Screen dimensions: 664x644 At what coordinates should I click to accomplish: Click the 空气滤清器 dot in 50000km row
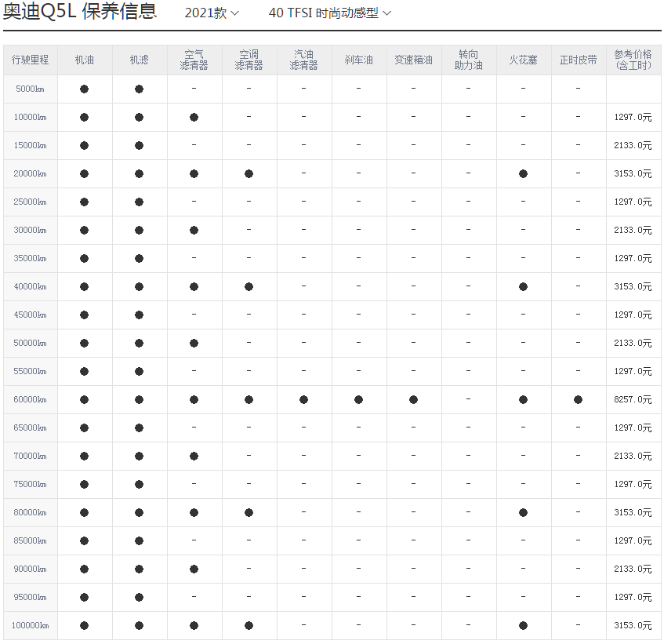click(194, 344)
